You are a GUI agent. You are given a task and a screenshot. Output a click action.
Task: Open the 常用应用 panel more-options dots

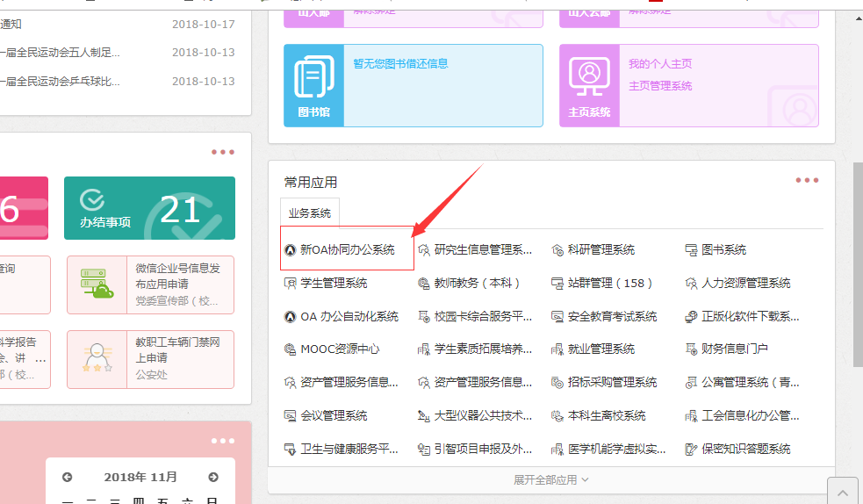pyautogui.click(x=807, y=181)
